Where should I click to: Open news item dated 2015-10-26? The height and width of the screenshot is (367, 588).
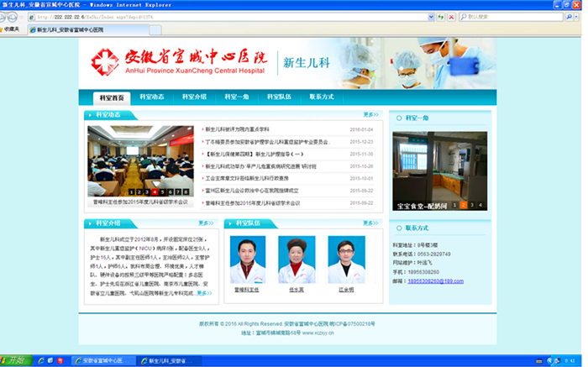tap(261, 166)
